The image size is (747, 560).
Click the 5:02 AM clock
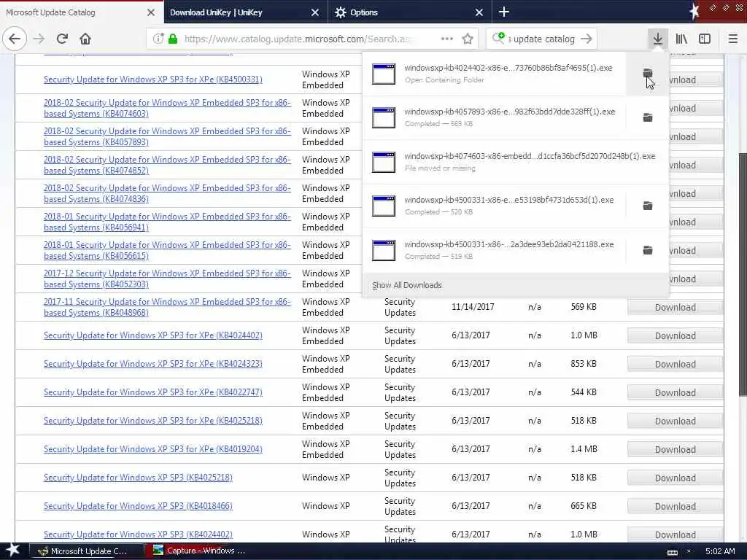[720, 551]
